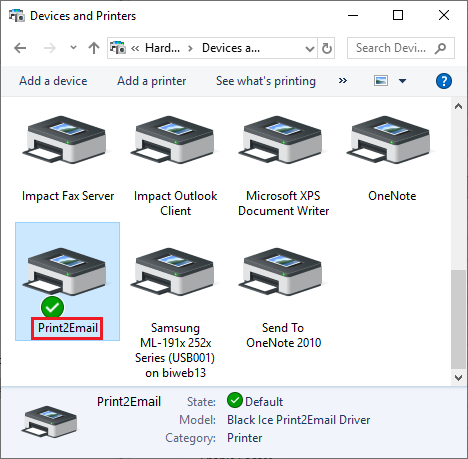Image resolution: width=468 pixels, height=459 pixels.
Task: Click the refresh icon in address bar
Action: [326, 48]
